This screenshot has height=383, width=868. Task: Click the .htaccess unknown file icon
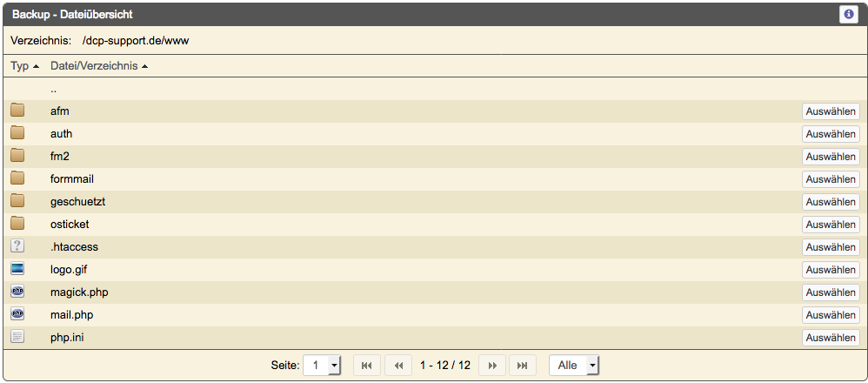pos(17,245)
